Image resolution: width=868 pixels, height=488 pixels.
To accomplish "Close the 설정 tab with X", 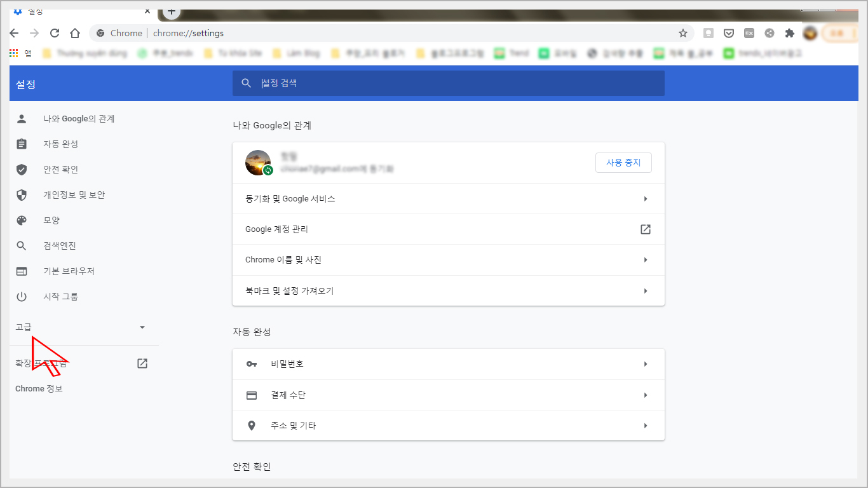I will (147, 11).
